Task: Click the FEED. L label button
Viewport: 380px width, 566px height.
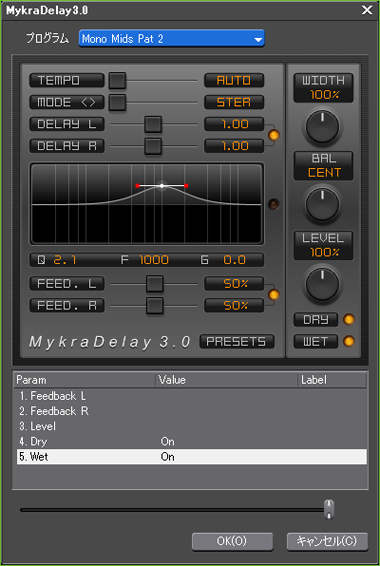Action: coord(67,284)
